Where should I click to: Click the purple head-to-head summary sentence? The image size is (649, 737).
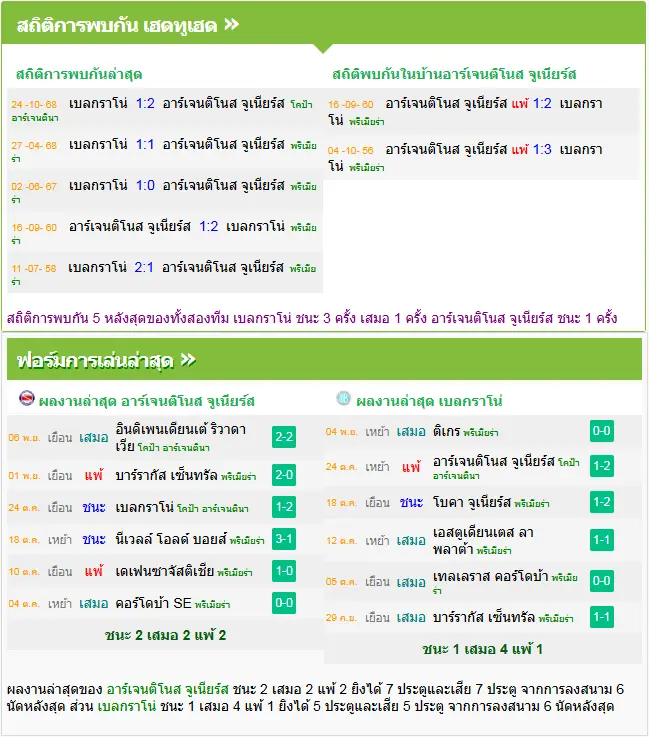[x=312, y=318]
